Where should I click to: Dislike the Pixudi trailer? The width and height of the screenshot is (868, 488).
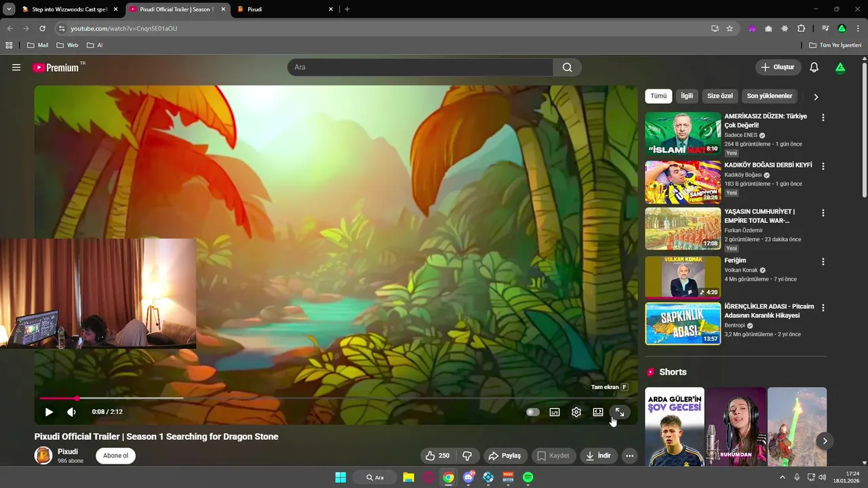tap(467, 456)
